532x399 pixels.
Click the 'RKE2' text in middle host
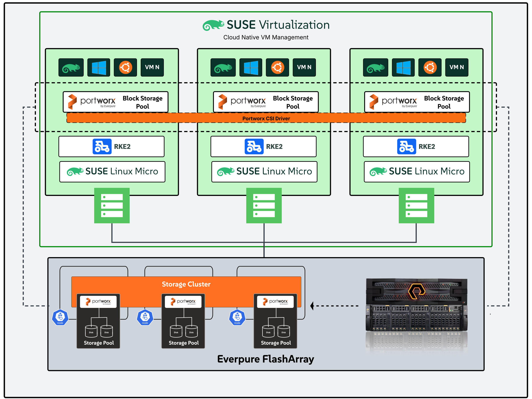coord(274,147)
